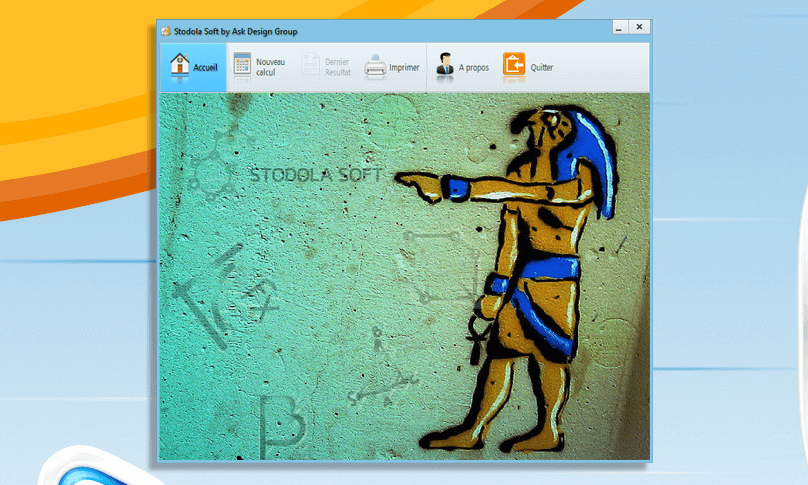The height and width of the screenshot is (485, 808).
Task: Click the Accueil house icon
Action: [x=179, y=67]
